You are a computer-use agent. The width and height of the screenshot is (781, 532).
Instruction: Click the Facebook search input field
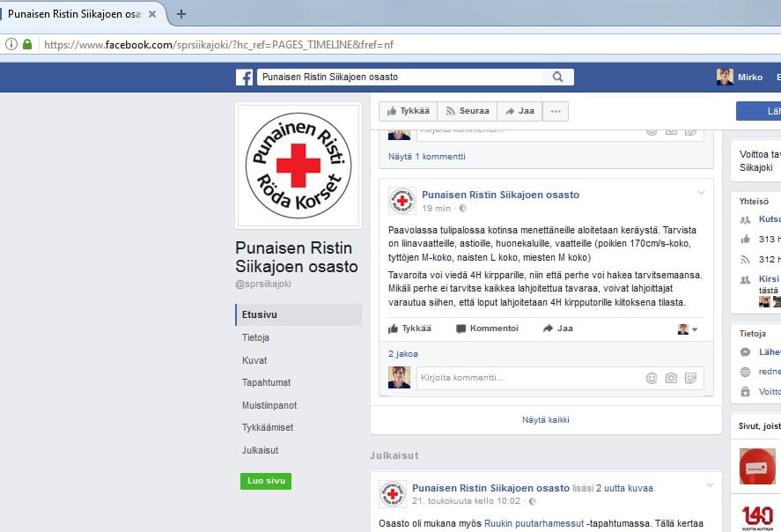tap(400, 77)
